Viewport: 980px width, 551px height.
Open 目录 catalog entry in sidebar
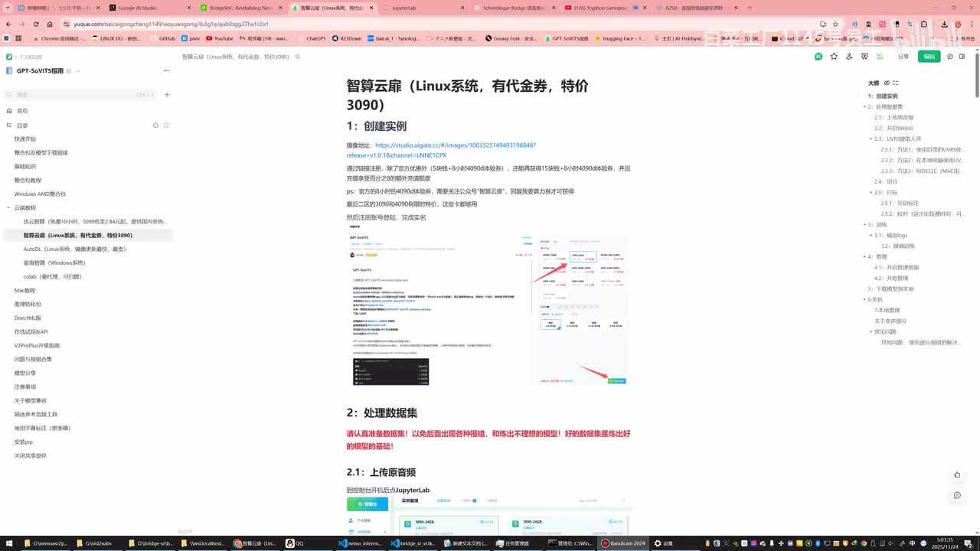pos(22,126)
